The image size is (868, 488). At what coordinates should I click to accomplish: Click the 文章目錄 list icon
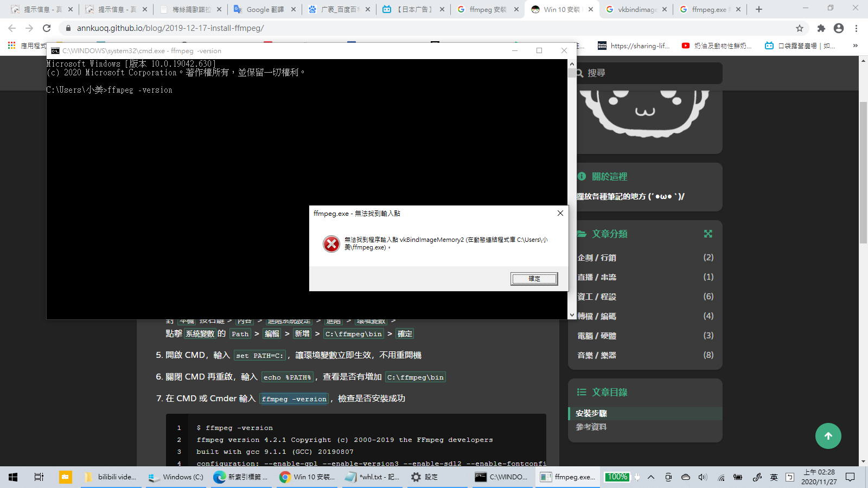582,392
